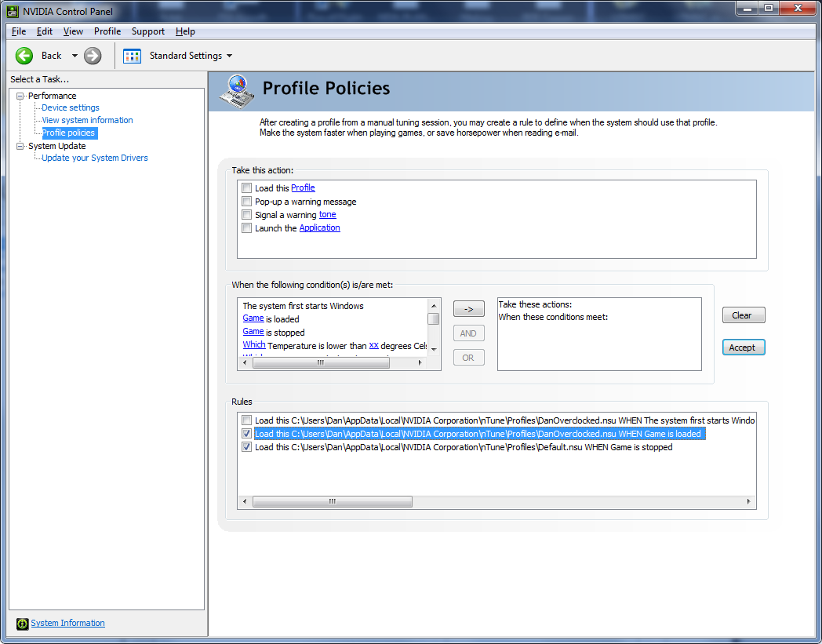Click the Rules list horizontal scrollbar thumb
This screenshot has width=822, height=644.
point(333,502)
